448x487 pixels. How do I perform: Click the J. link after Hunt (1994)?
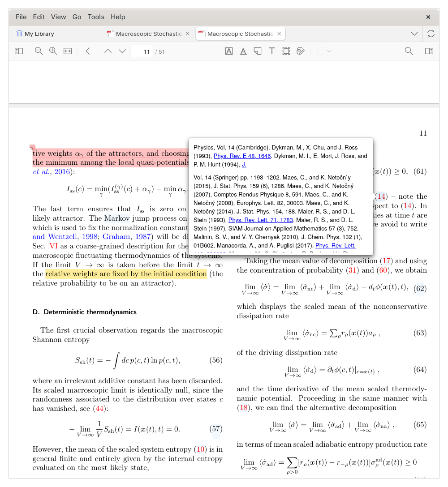click(244, 165)
